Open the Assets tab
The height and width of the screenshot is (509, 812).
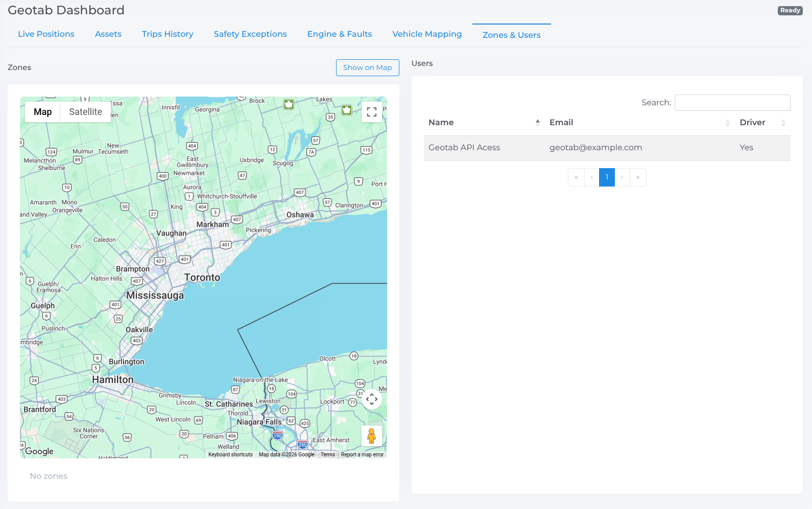108,34
